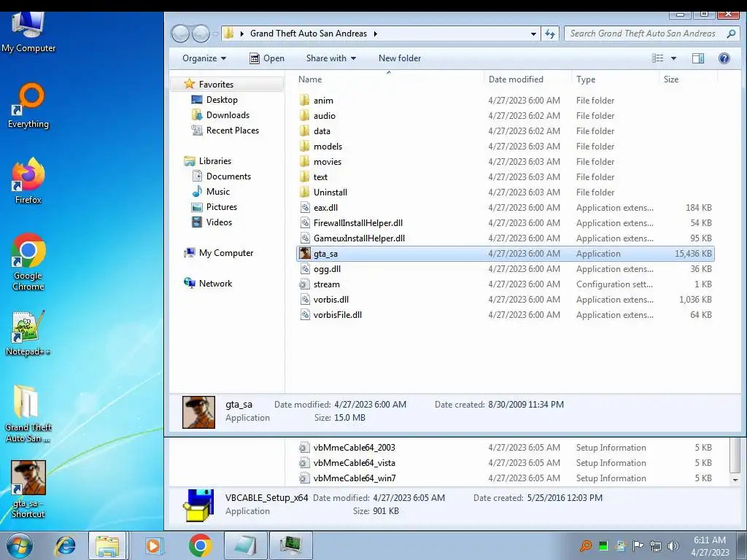
Task: Click breadcrumb arrow before Grand Theft Auto San Andreas
Action: coord(242,34)
